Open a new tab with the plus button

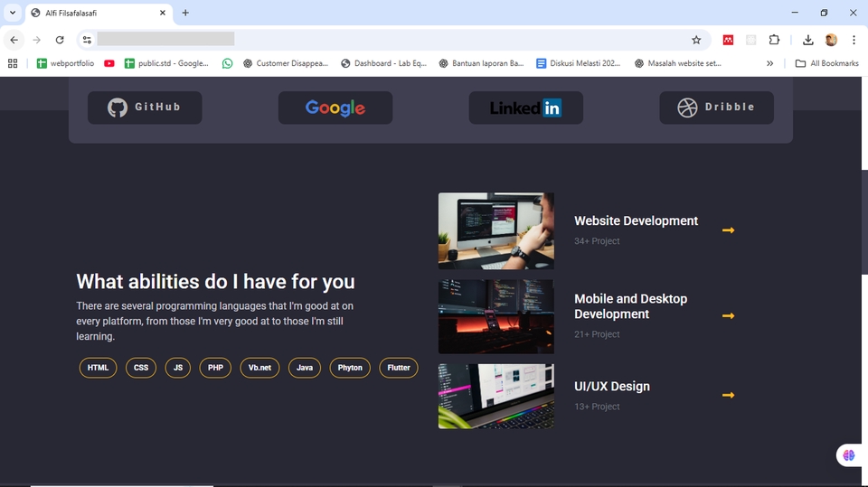pyautogui.click(x=185, y=13)
